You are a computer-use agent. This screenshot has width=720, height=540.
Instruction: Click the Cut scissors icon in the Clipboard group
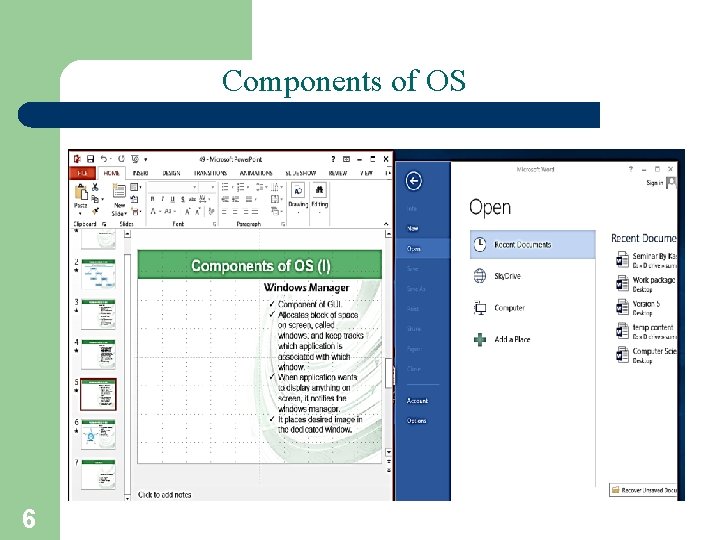tap(95, 187)
